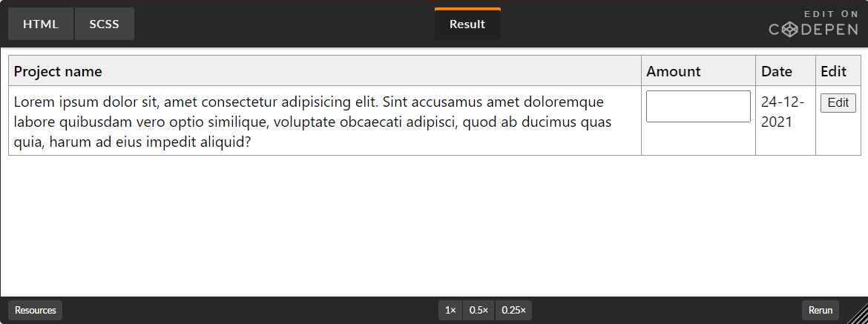
Task: Click the Rerun button
Action: (821, 310)
